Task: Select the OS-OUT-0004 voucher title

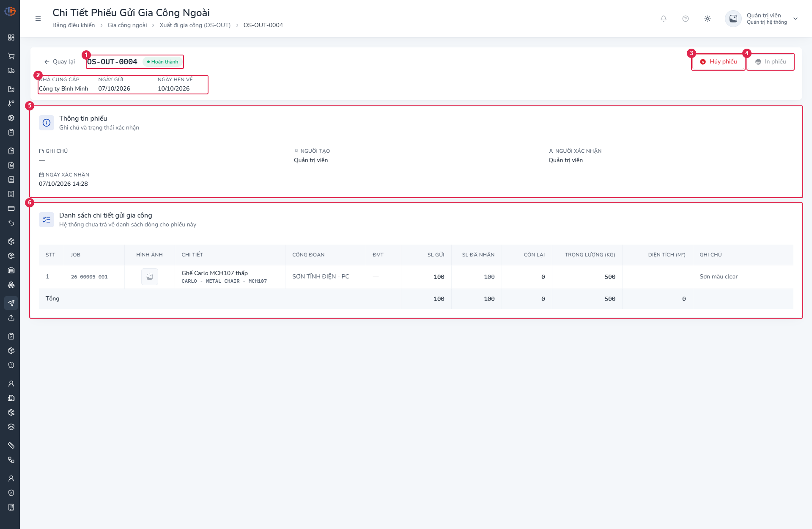Action: (x=112, y=62)
